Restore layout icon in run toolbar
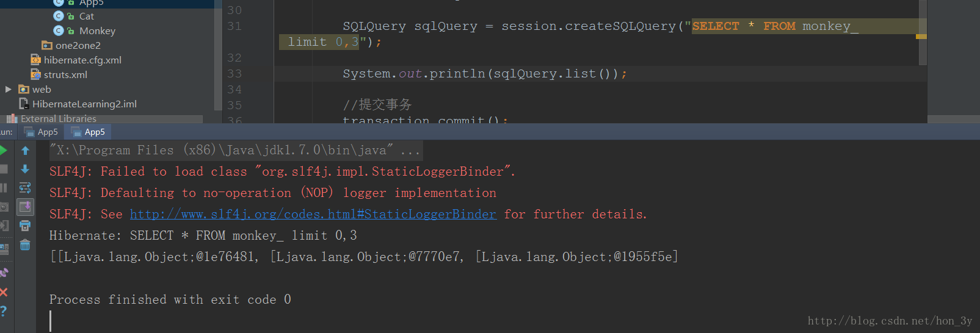This screenshot has width=980, height=333. click(4, 249)
